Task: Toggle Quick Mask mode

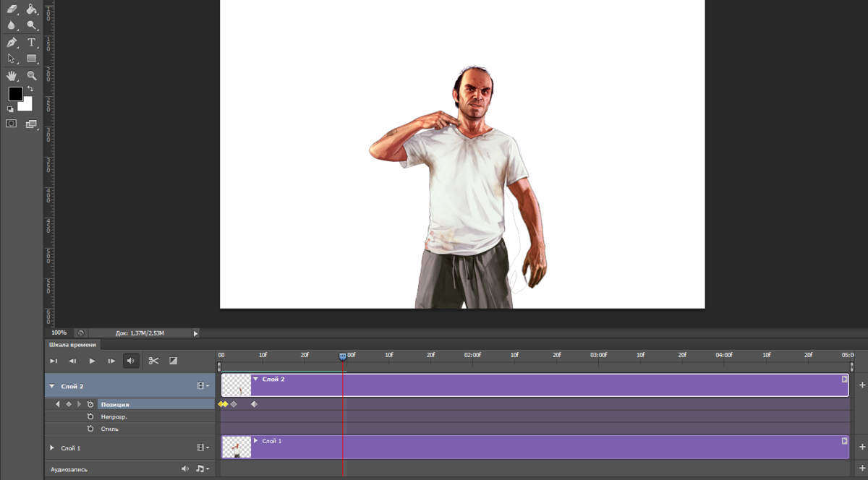Action: coord(12,124)
